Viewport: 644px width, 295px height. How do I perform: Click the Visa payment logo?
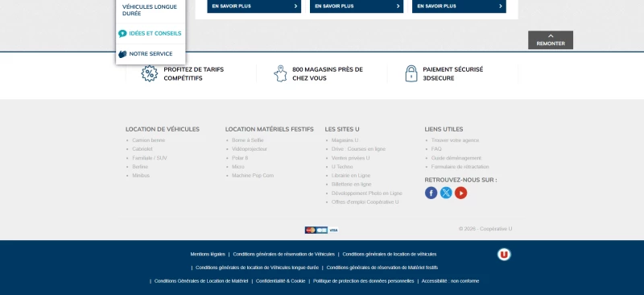coord(333,230)
